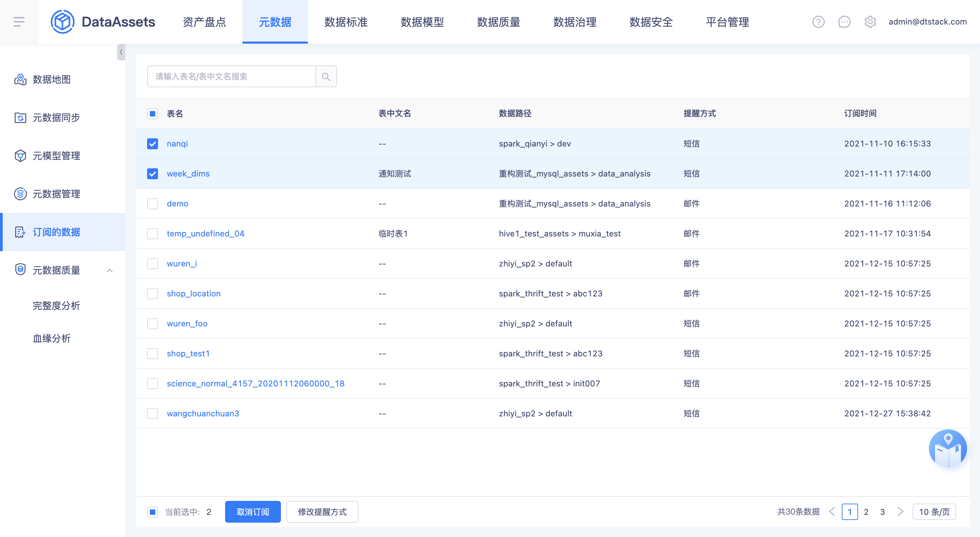This screenshot has width=980, height=537.
Task: Switch to the 资产盘点 tab
Action: (x=204, y=22)
